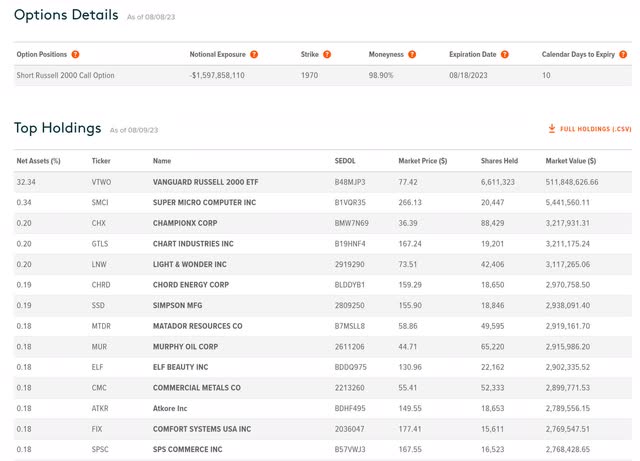Viewport: 640px width, 461px height.
Task: Click market price 130.96
Action: (x=410, y=367)
